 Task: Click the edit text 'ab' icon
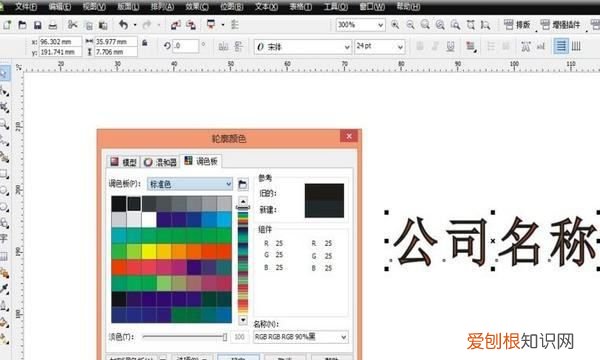[540, 47]
